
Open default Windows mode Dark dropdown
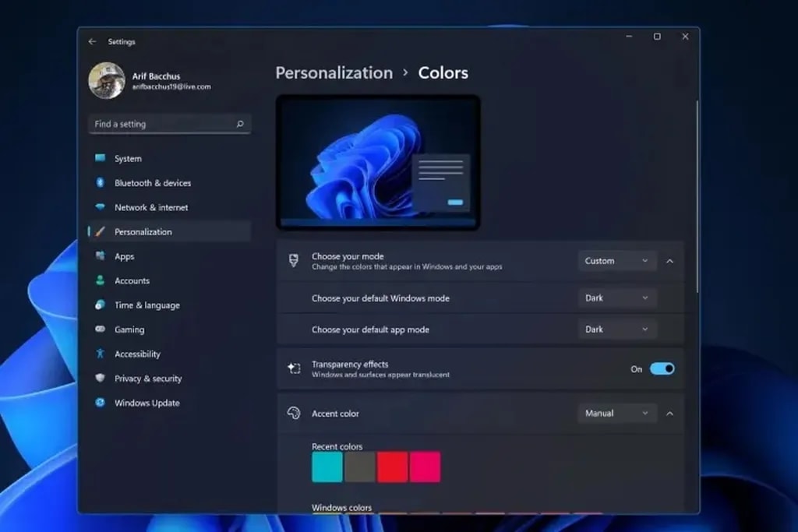[x=617, y=298]
